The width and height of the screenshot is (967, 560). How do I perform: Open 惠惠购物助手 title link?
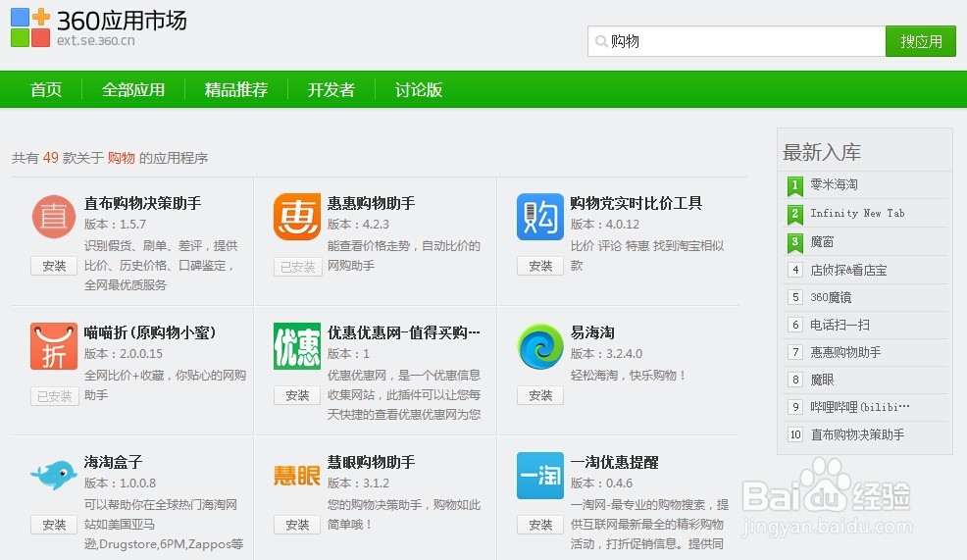pos(371,203)
